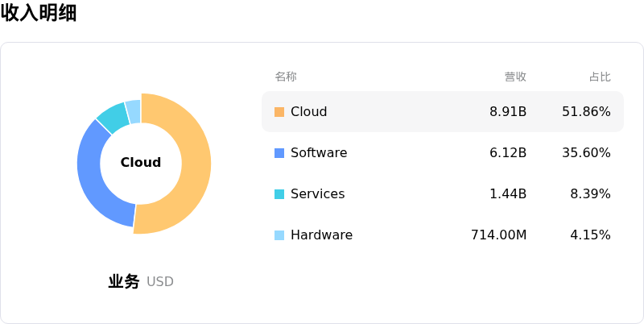Click the light blue Hardware legend swatch
This screenshot has width=644, height=324.
(x=279, y=235)
